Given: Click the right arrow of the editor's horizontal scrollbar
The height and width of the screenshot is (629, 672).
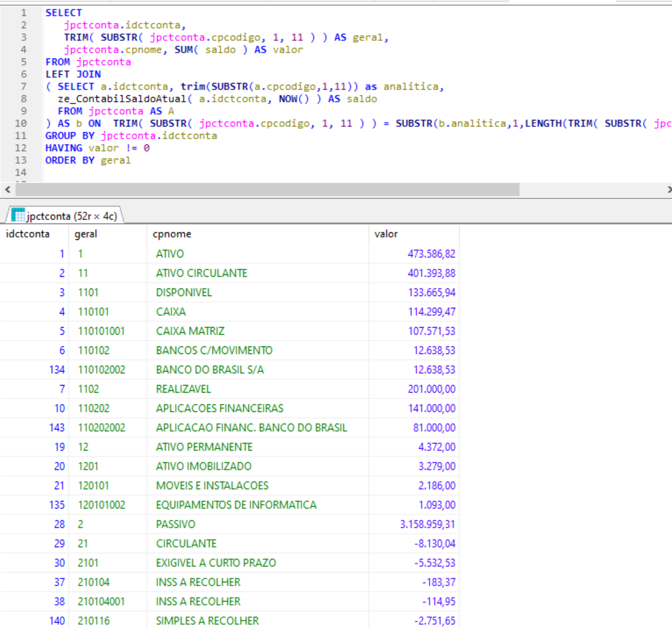Looking at the screenshot, I should 669,190.
